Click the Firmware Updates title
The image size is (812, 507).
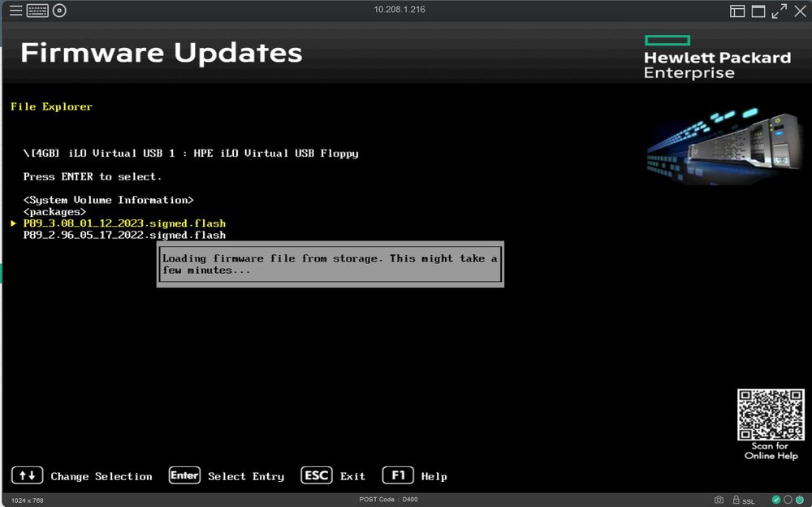(x=162, y=52)
